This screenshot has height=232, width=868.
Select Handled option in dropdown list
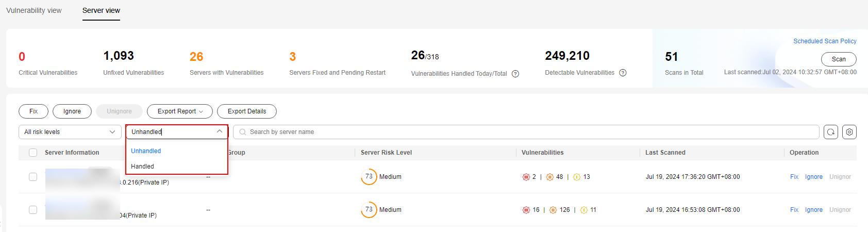point(142,167)
